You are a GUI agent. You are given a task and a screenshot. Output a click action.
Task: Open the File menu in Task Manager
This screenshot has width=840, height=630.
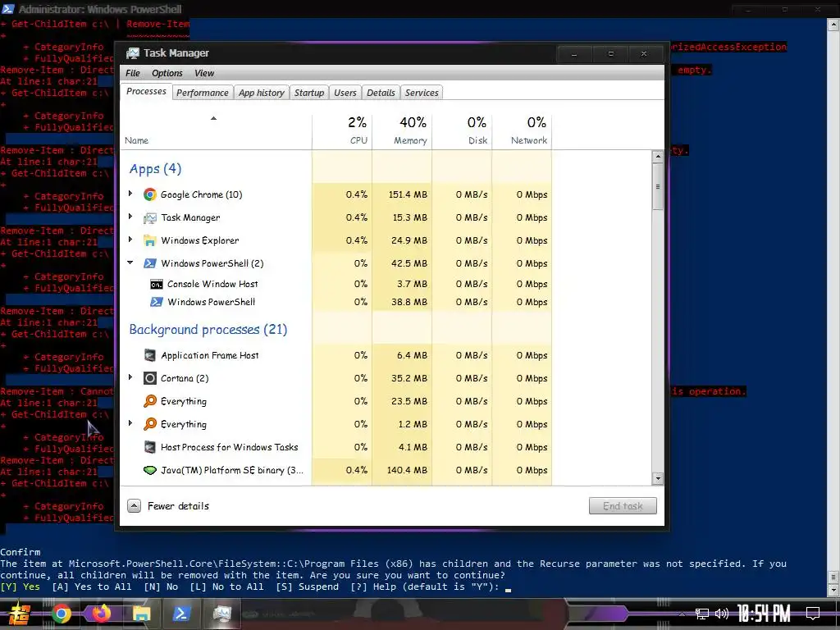[132, 73]
